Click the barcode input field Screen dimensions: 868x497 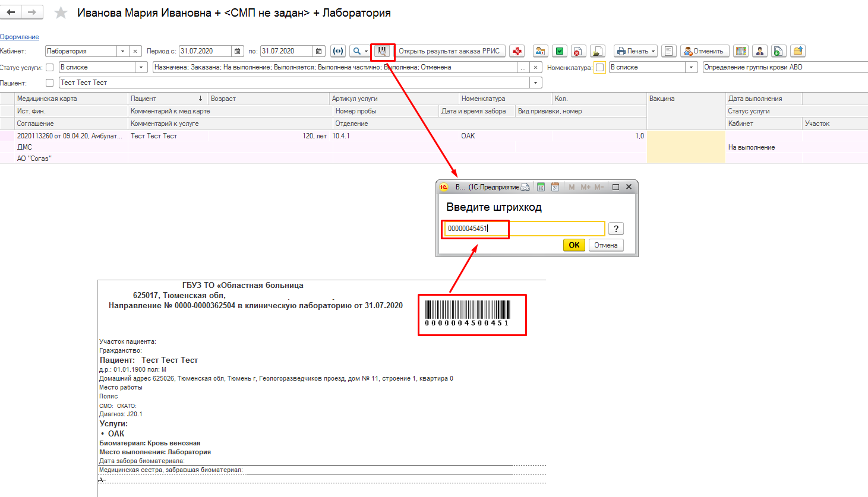coord(523,229)
